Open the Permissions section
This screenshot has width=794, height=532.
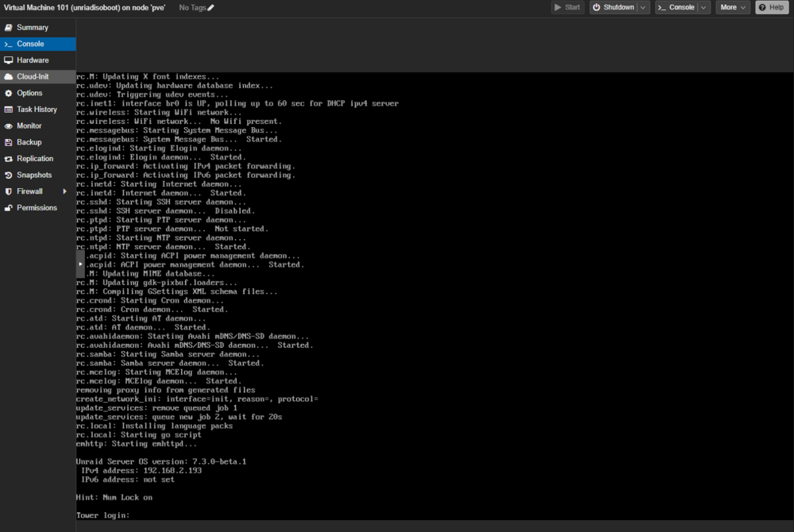38,208
